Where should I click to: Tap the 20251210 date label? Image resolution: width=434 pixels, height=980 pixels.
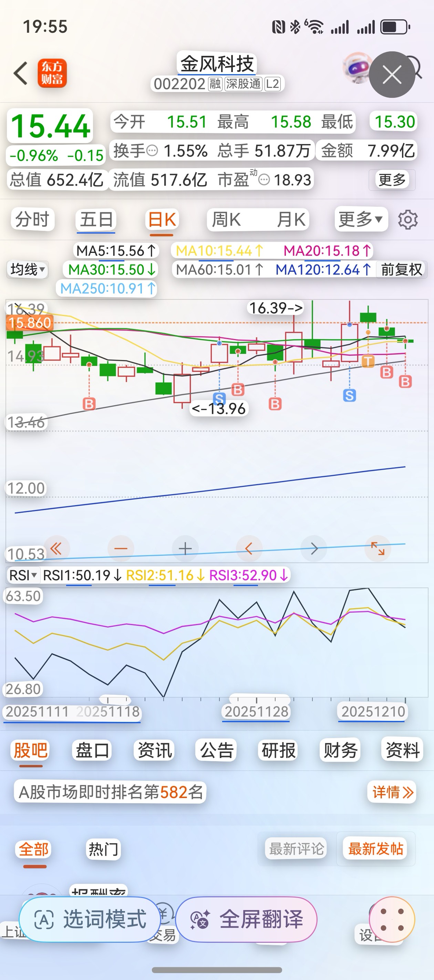(373, 712)
